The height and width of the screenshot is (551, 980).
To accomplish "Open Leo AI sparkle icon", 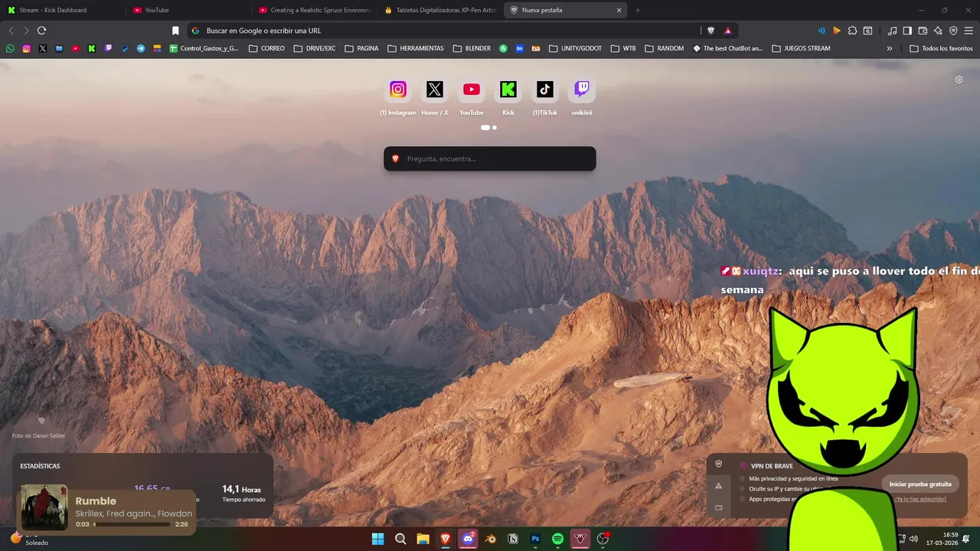I will click(938, 31).
